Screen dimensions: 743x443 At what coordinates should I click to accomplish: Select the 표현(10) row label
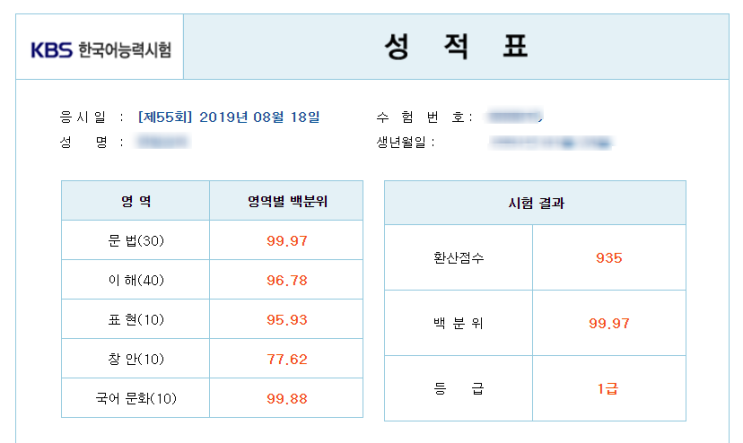coord(136,320)
